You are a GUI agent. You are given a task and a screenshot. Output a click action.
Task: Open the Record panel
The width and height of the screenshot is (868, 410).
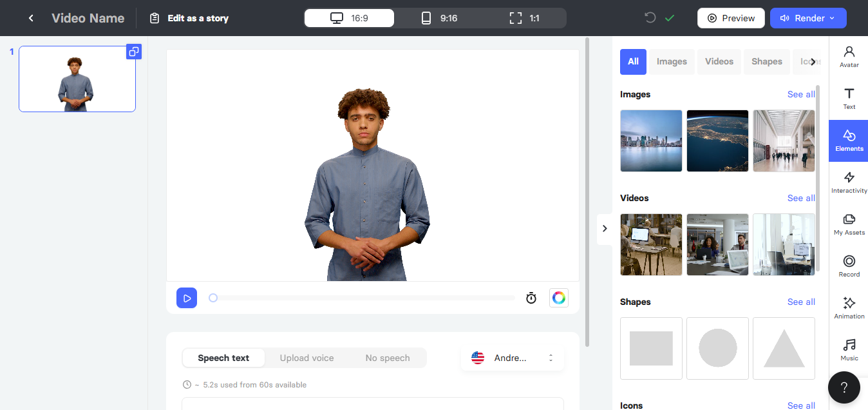pyautogui.click(x=849, y=266)
